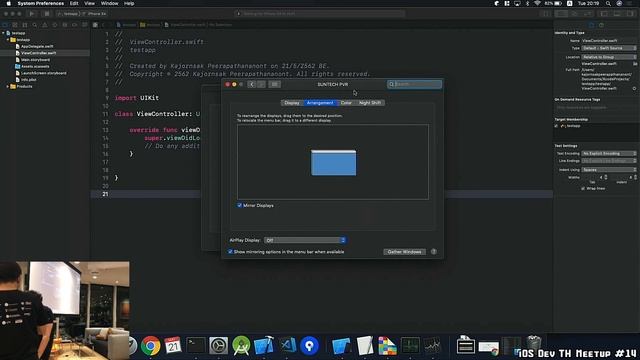Show all preferences grid button
The width and height of the screenshot is (640, 360).
pos(275,84)
